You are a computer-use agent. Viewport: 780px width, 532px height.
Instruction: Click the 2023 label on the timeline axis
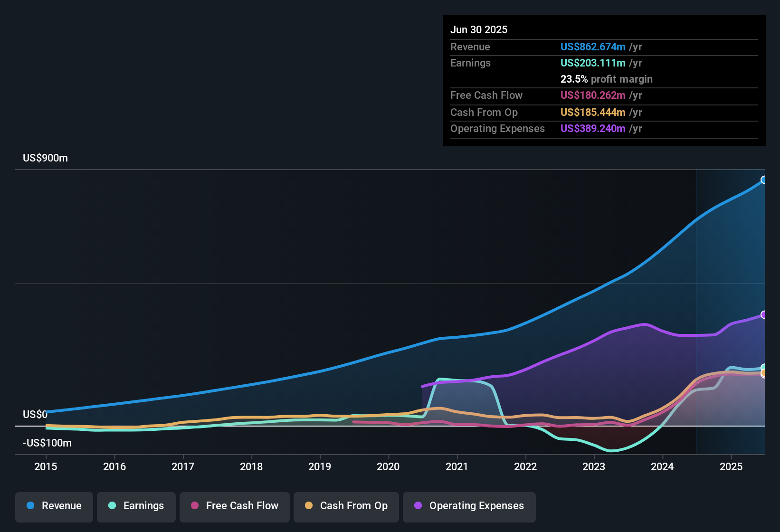(593, 467)
